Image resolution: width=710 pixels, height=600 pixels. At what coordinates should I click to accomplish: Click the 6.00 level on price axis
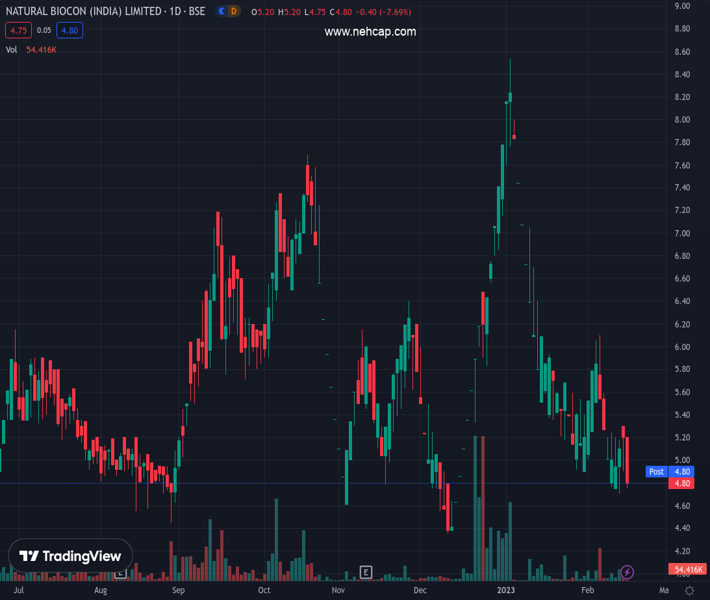[683, 347]
